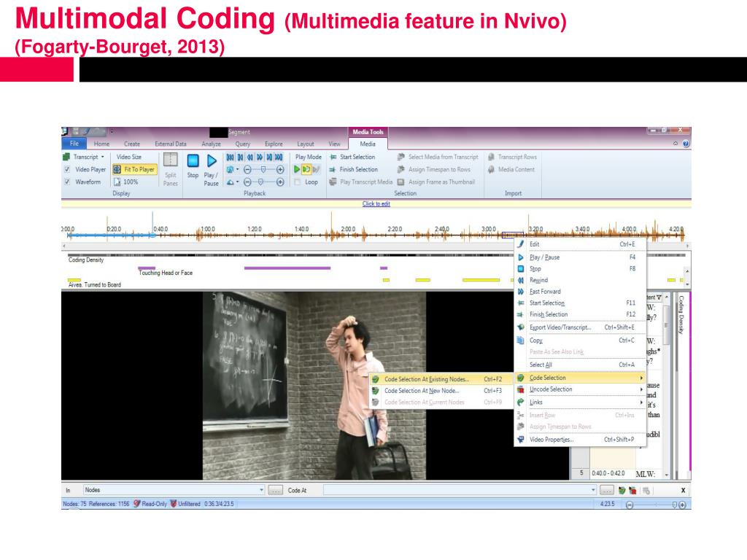Click the Fast Forward icon in Playback group
The height and width of the screenshot is (560, 747).
point(260,157)
